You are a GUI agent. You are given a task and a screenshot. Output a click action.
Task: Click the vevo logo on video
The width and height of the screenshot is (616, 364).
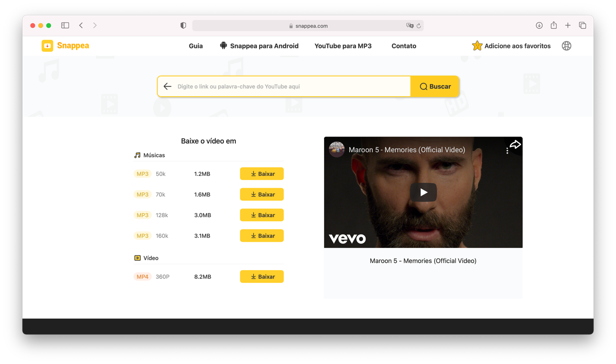click(x=347, y=238)
